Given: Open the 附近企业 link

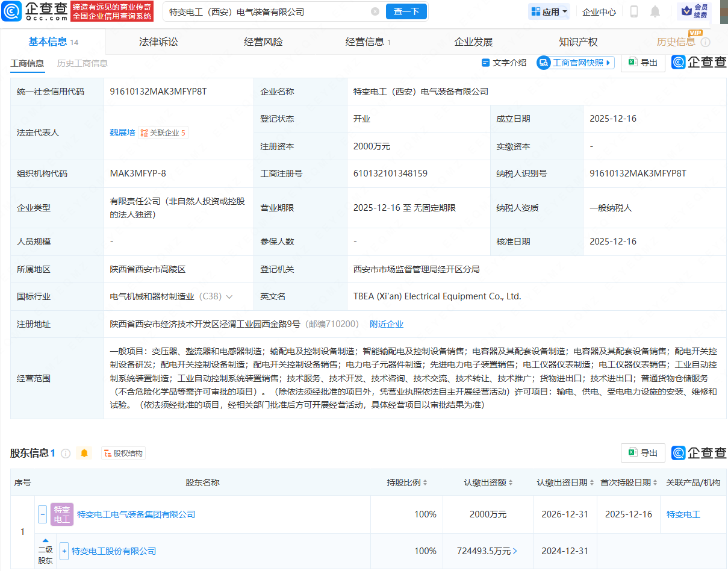Looking at the screenshot, I should pos(387,324).
